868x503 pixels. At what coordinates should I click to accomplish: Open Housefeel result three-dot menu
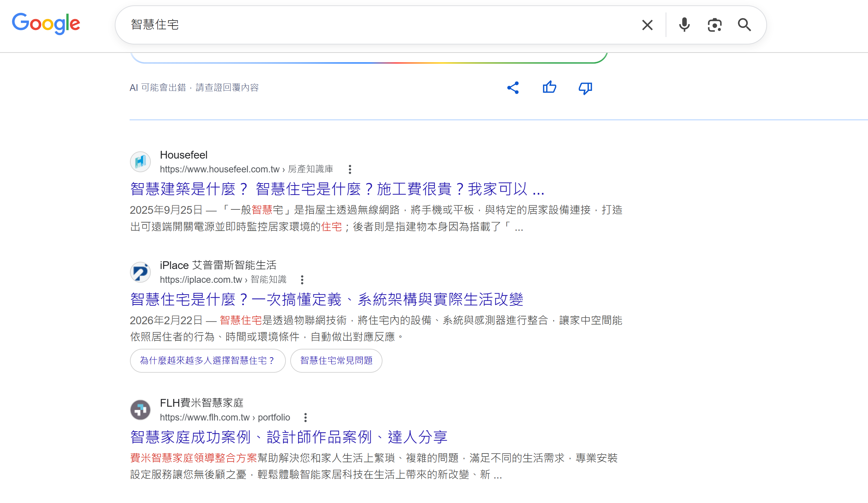click(349, 169)
